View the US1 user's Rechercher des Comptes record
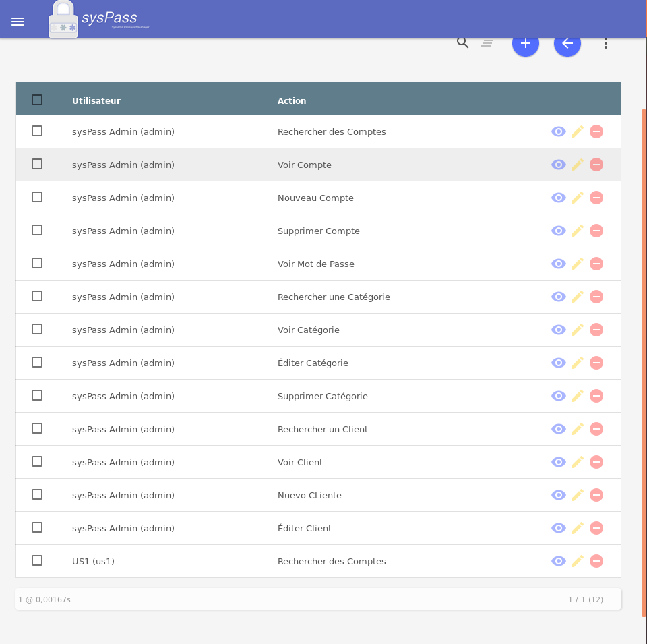Viewport: 647px width, 644px height. tap(559, 561)
